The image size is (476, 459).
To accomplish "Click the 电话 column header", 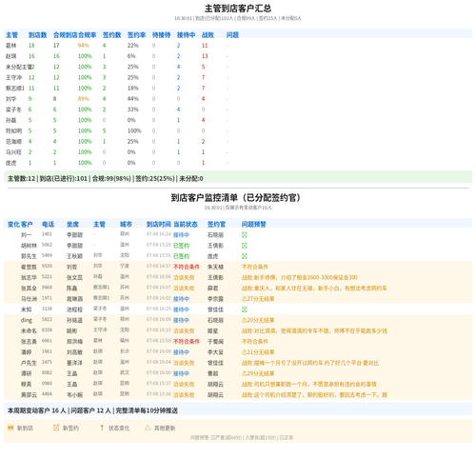I will tap(48, 224).
